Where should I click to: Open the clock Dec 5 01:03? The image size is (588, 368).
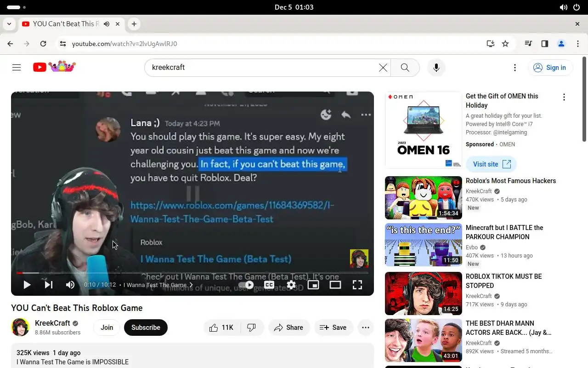294,7
